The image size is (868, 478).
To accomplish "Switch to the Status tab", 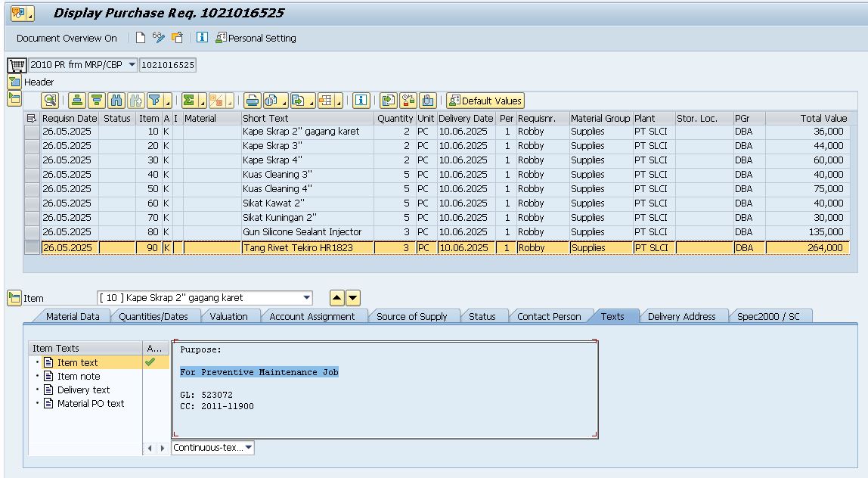I will tap(482, 316).
